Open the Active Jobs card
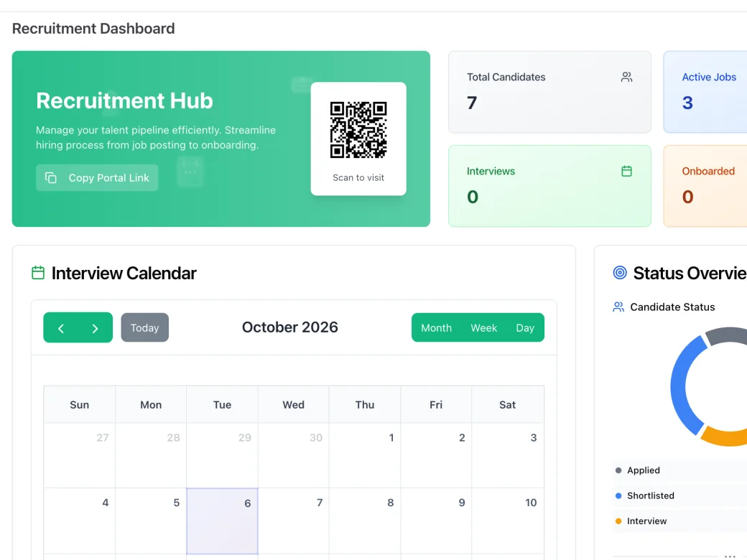747x560 pixels. (705, 92)
